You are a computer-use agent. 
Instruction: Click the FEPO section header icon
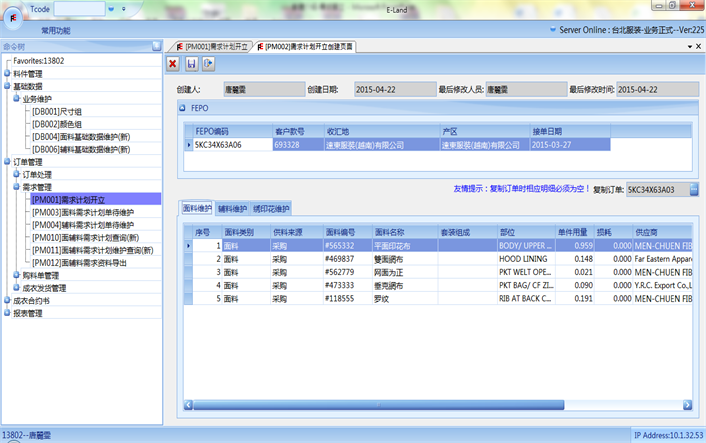tap(182, 106)
